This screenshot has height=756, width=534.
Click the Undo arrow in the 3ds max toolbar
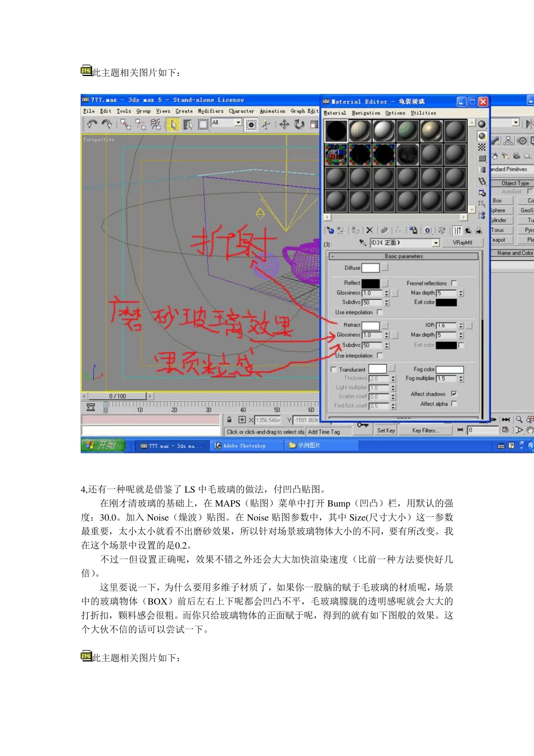92,124
